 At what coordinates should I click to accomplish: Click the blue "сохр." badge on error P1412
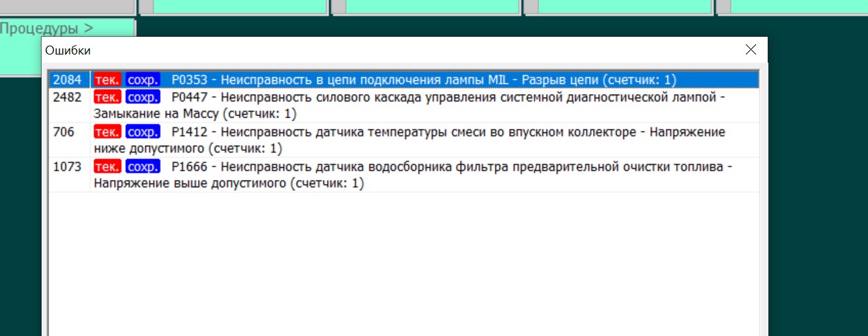[143, 132]
